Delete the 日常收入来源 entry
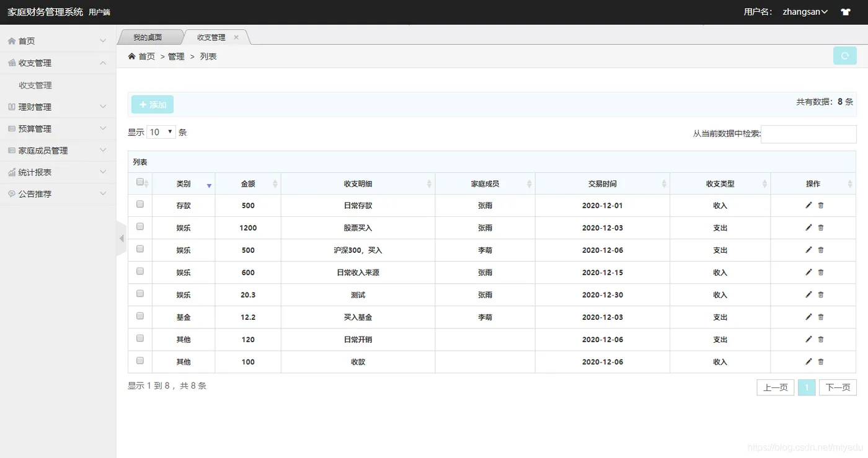 click(x=821, y=272)
